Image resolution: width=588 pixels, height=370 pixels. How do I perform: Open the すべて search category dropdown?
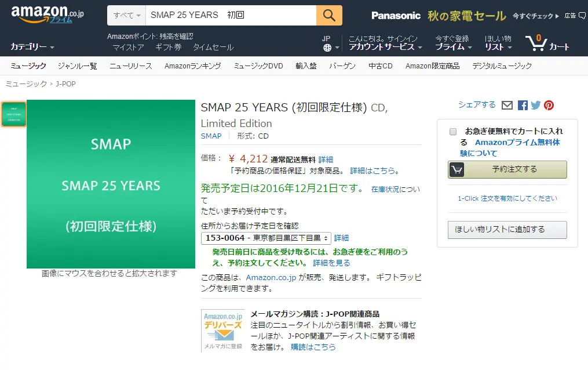[126, 16]
